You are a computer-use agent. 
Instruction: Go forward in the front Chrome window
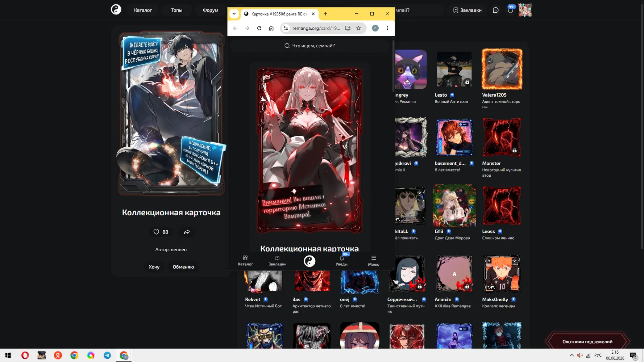[x=247, y=28]
